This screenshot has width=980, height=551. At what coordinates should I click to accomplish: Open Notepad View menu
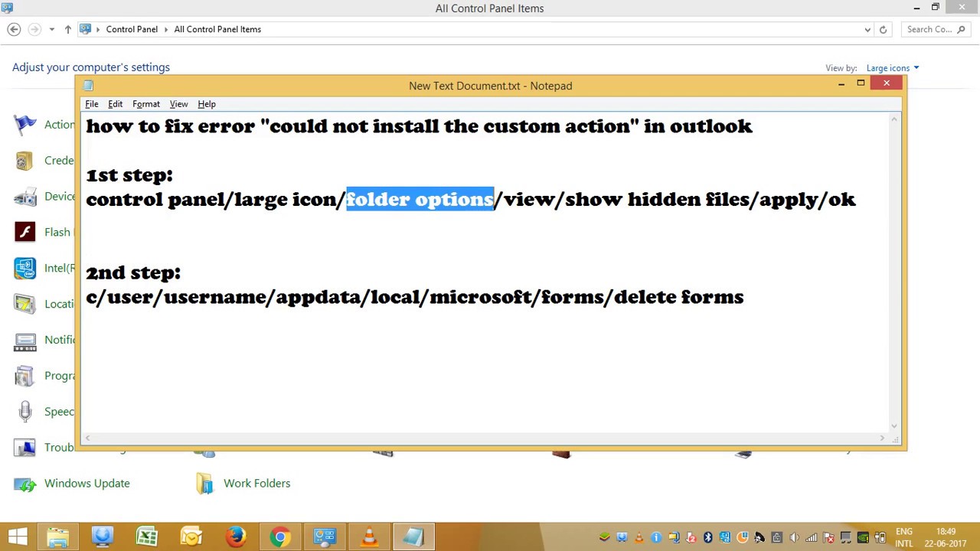178,104
